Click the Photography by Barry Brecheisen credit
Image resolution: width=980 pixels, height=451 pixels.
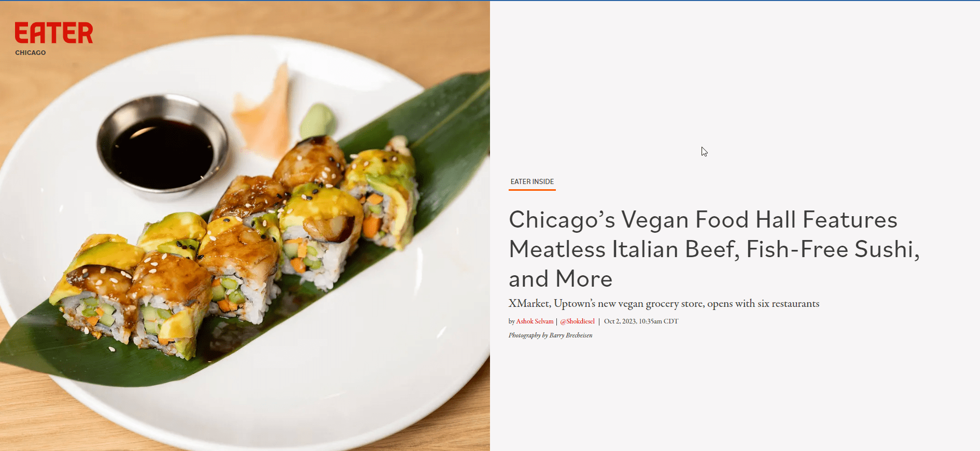pos(550,335)
